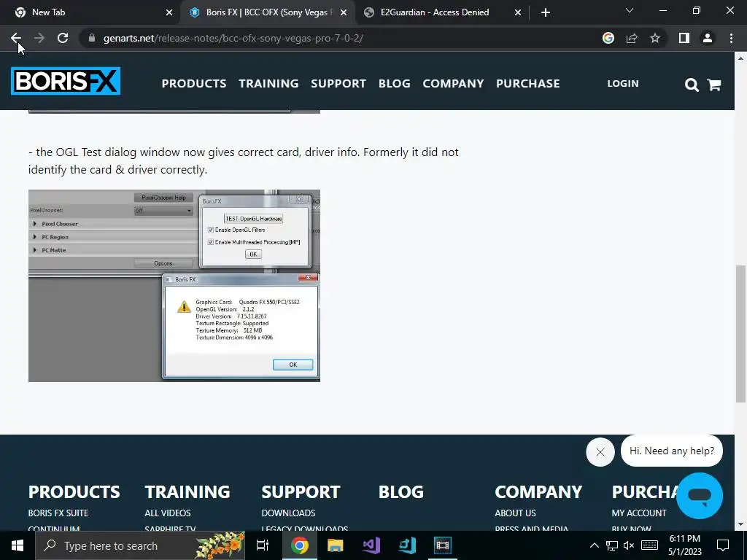Open the shopping cart icon
The height and width of the screenshot is (560, 747).
(713, 85)
